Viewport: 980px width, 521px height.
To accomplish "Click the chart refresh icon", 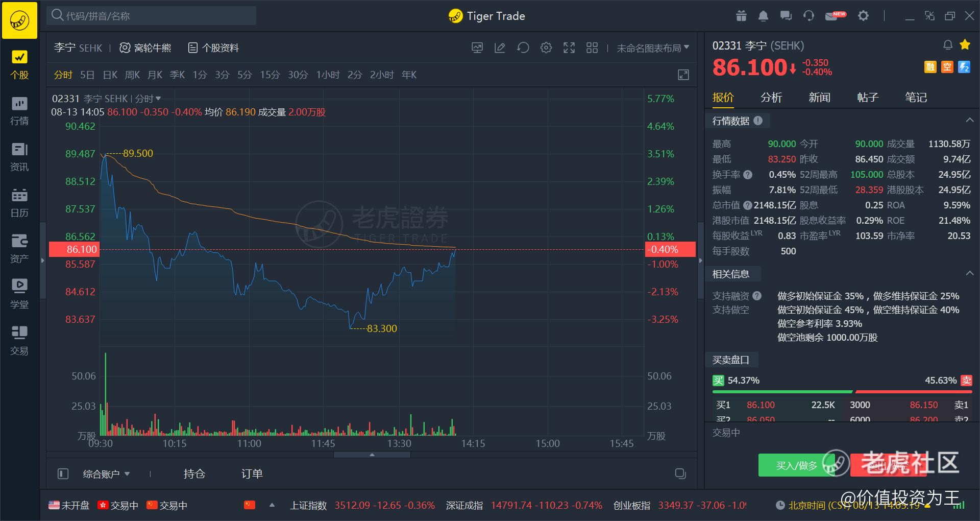I will (x=523, y=48).
